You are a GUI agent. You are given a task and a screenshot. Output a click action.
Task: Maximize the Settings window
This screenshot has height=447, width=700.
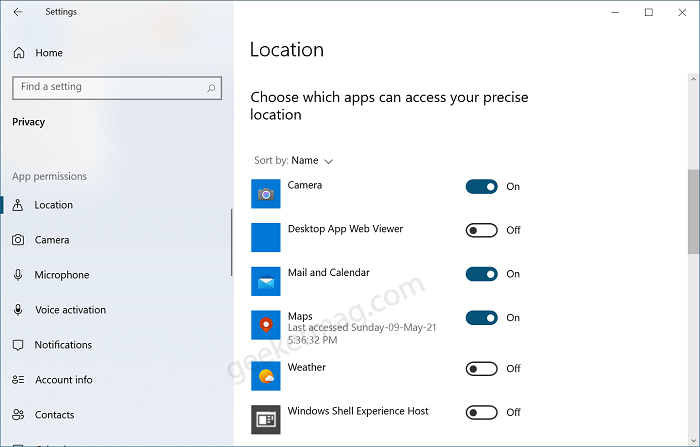click(x=649, y=13)
